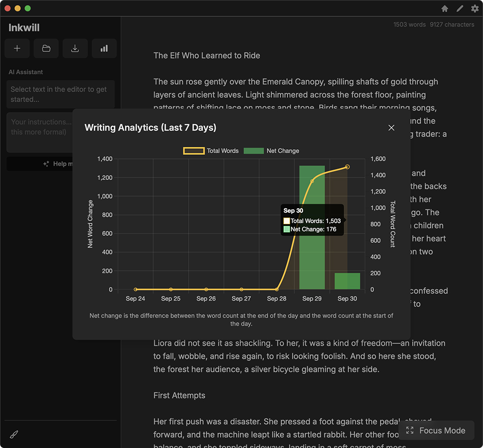Click the Sep 28 data point on line
Image resolution: width=483 pixels, height=448 pixels.
277,289
